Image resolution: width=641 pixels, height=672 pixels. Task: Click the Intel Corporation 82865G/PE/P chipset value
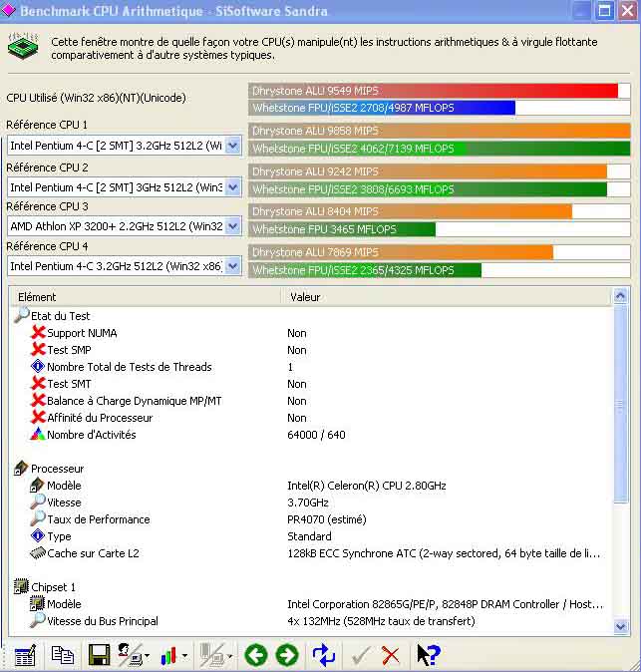coord(446,604)
